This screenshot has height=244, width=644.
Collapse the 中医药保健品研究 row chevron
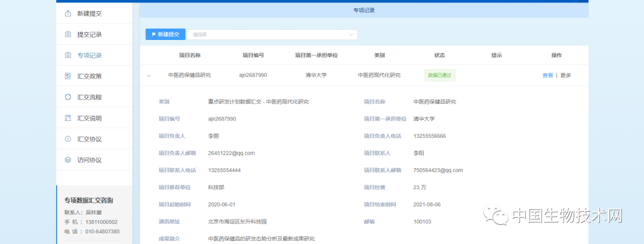149,75
